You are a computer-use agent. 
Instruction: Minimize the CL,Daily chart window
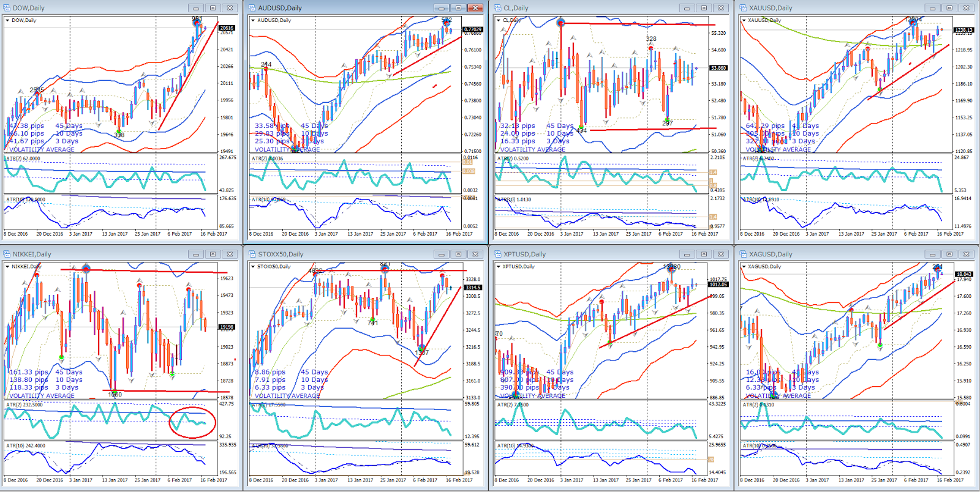[687, 8]
